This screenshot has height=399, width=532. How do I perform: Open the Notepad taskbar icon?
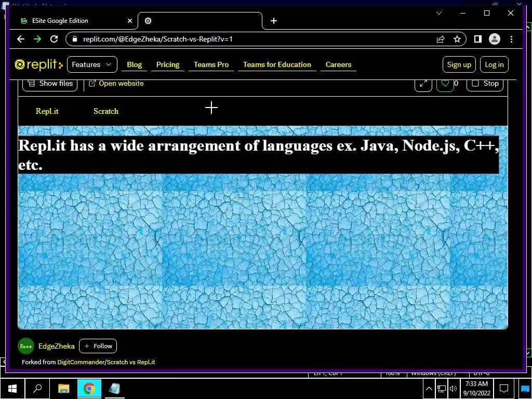tap(114, 389)
